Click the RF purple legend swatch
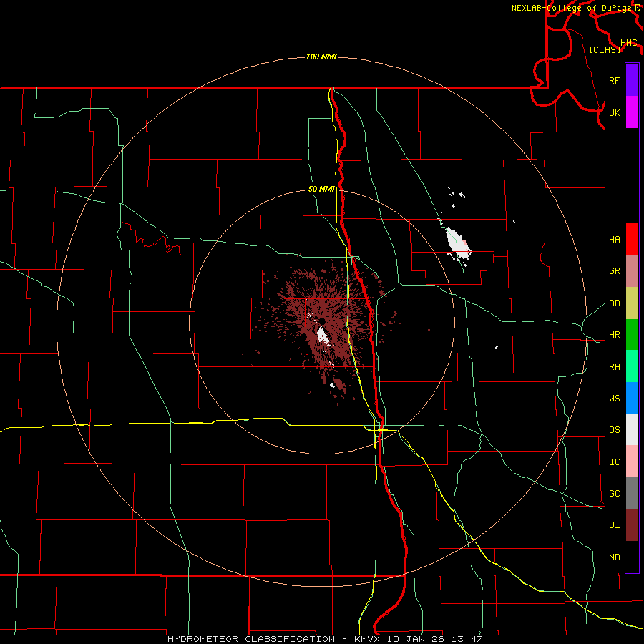644x644 pixels. [x=632, y=80]
